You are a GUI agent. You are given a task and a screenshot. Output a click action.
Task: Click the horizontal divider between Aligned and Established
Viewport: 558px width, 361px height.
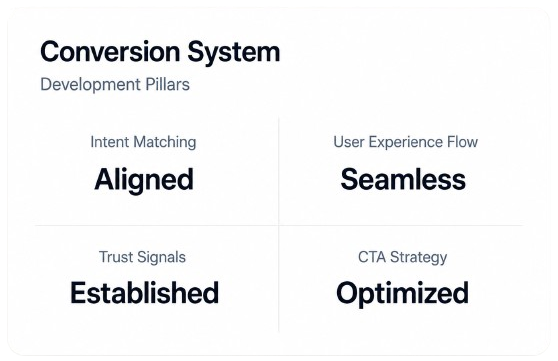(157, 225)
